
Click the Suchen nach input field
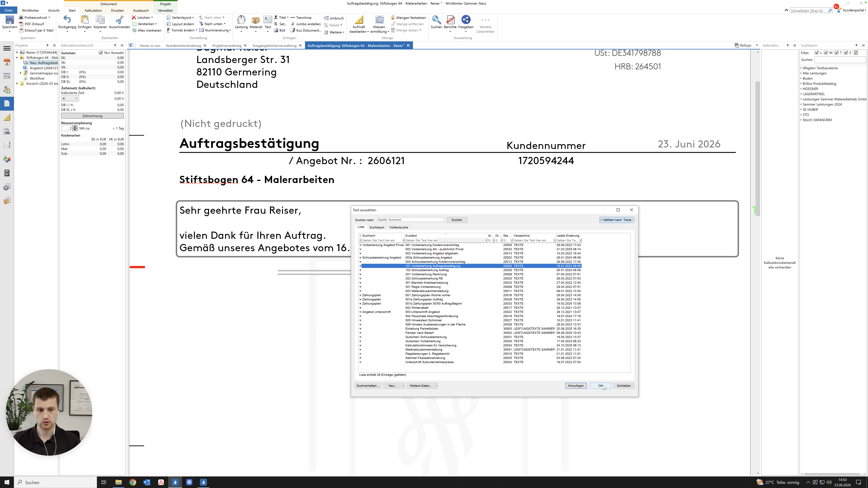pyautogui.click(x=410, y=220)
